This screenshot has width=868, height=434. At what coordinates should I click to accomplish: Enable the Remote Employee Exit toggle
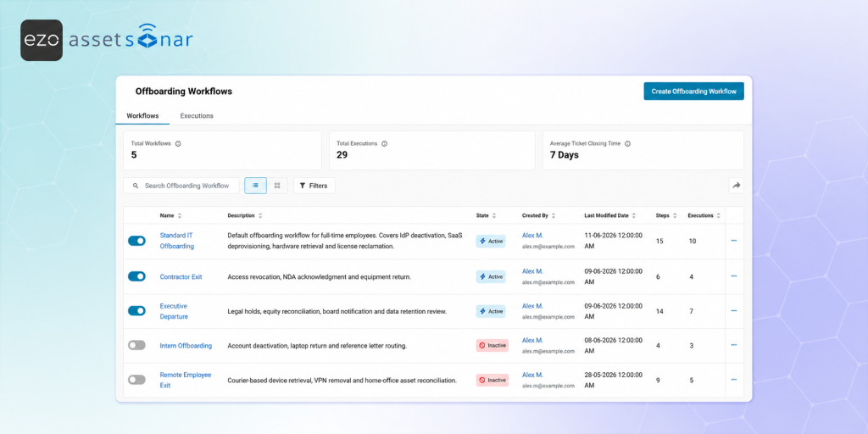136,380
